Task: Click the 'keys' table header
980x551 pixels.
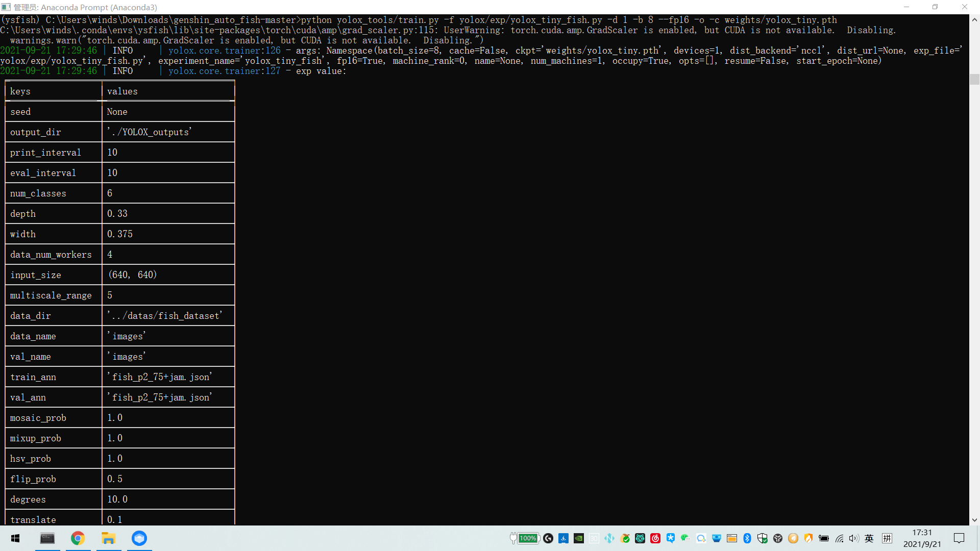Action: coord(54,91)
